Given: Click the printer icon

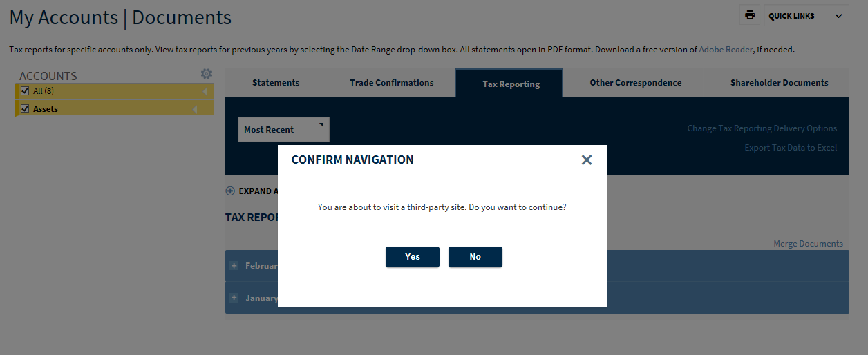Looking at the screenshot, I should pyautogui.click(x=749, y=15).
